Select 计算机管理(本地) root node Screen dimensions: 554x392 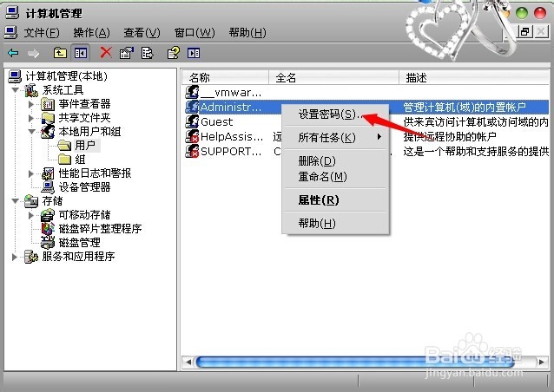point(66,76)
